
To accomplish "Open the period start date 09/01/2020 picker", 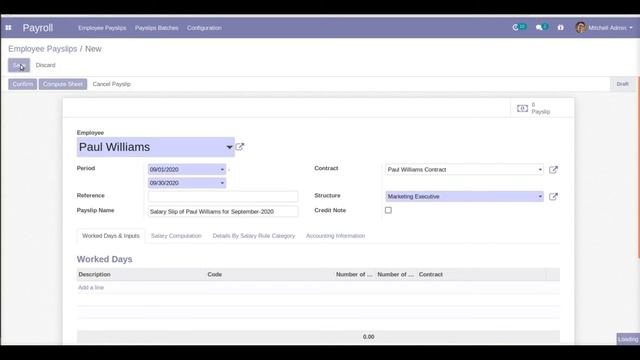I will coord(187,169).
